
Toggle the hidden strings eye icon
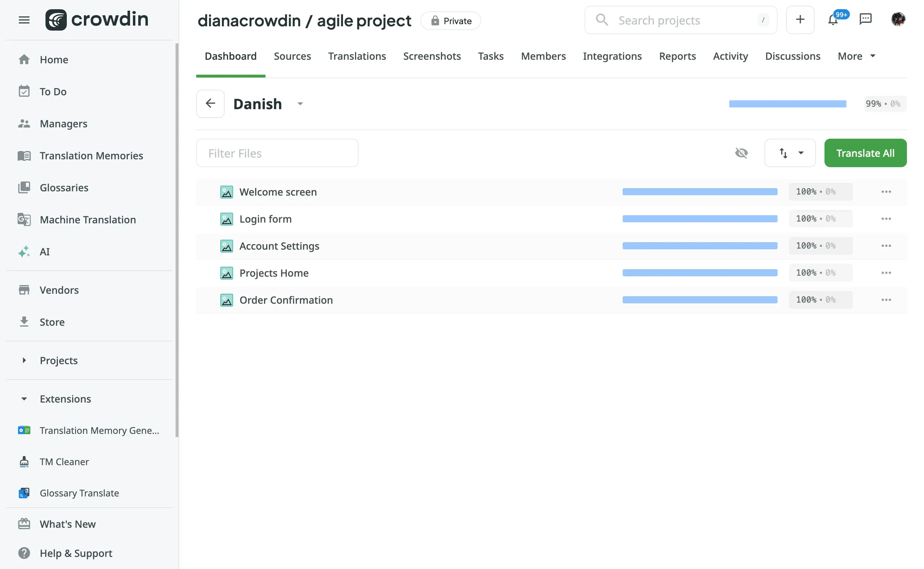(x=741, y=153)
